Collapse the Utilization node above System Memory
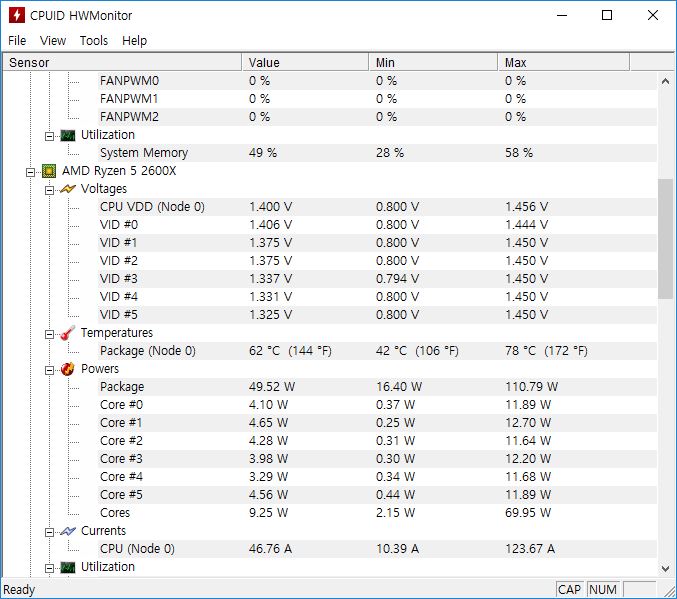This screenshot has width=677, height=599. (x=50, y=136)
